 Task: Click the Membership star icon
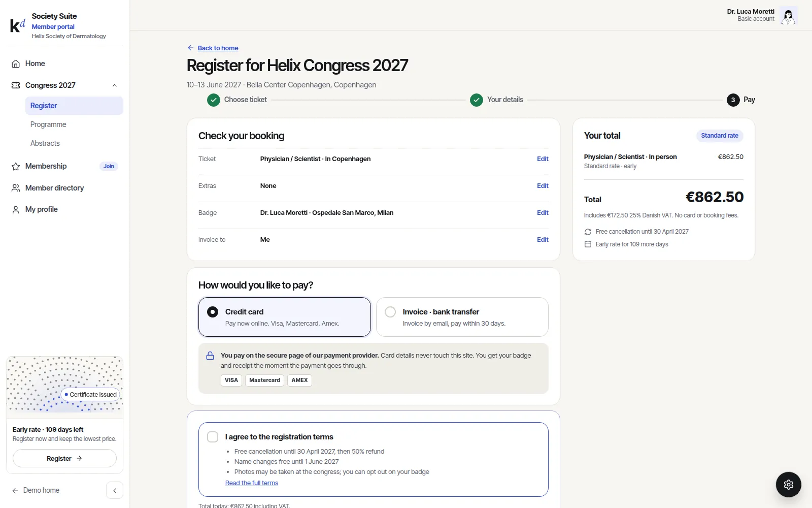point(16,167)
